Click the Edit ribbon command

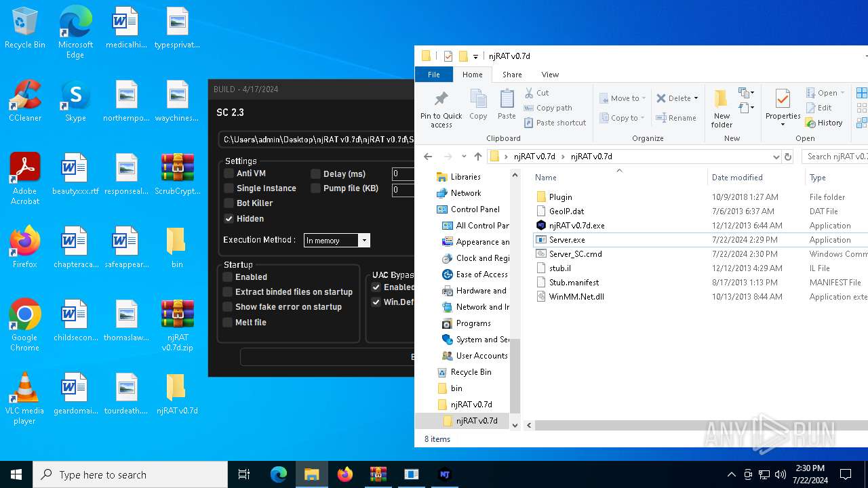coord(818,108)
